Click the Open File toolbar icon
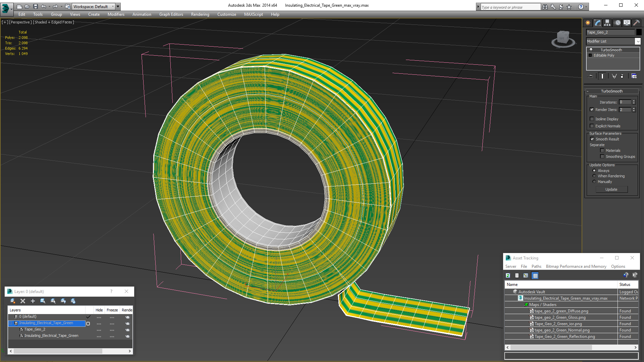 pos(28,6)
